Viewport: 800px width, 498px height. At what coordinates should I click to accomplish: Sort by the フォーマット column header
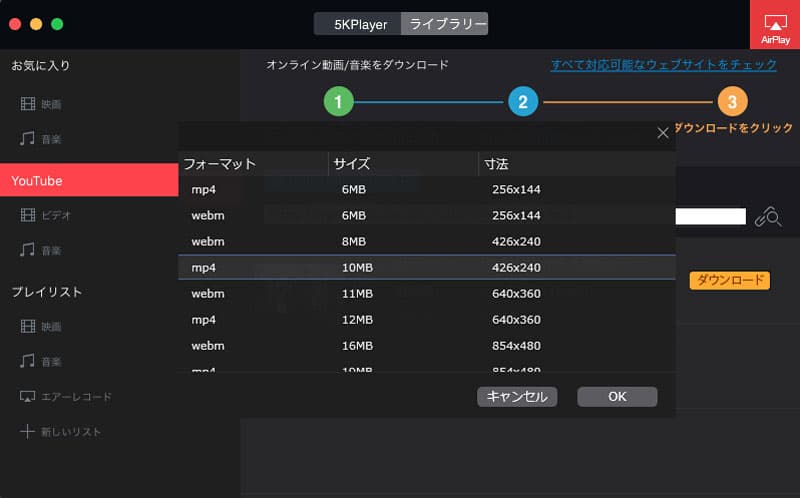pos(253,164)
